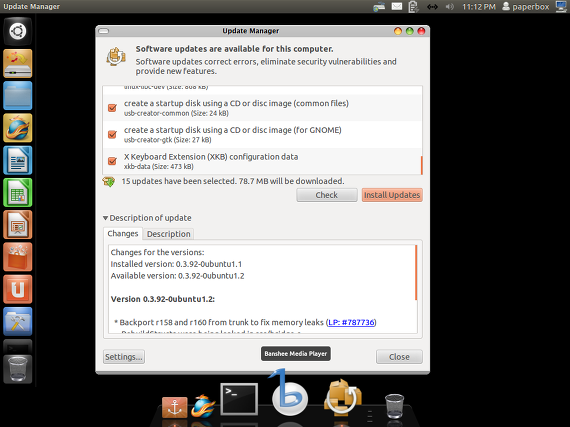Image resolution: width=570 pixels, height=427 pixels.
Task: Open the printer/drive indicator in top panel
Action: click(x=379, y=7)
